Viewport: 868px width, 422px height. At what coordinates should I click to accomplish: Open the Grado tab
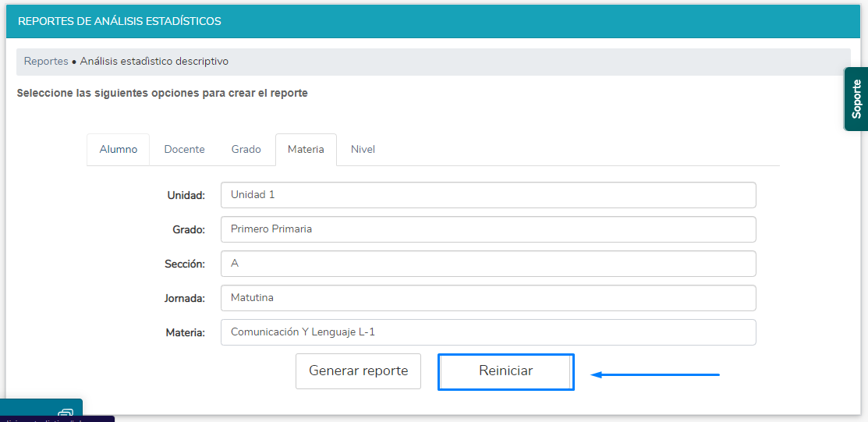tap(246, 150)
